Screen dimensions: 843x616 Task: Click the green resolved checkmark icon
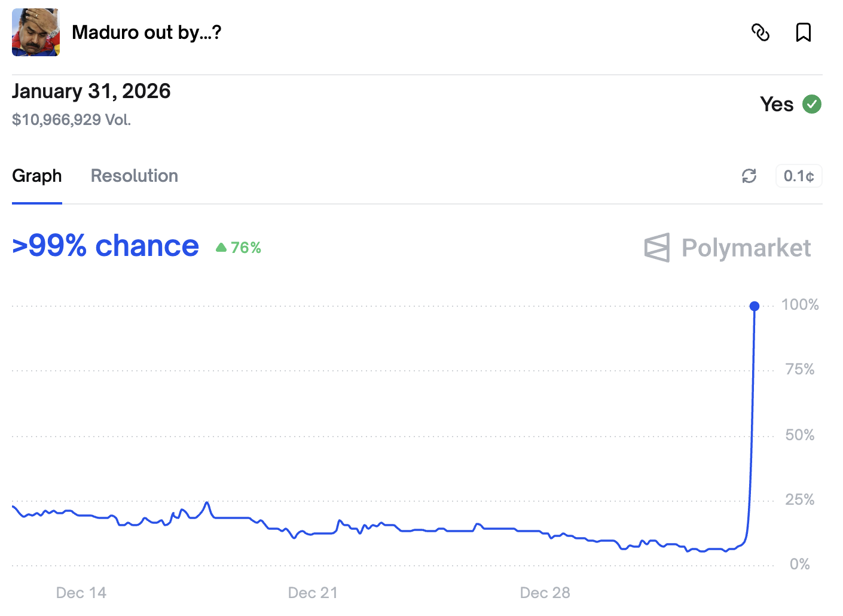point(811,104)
